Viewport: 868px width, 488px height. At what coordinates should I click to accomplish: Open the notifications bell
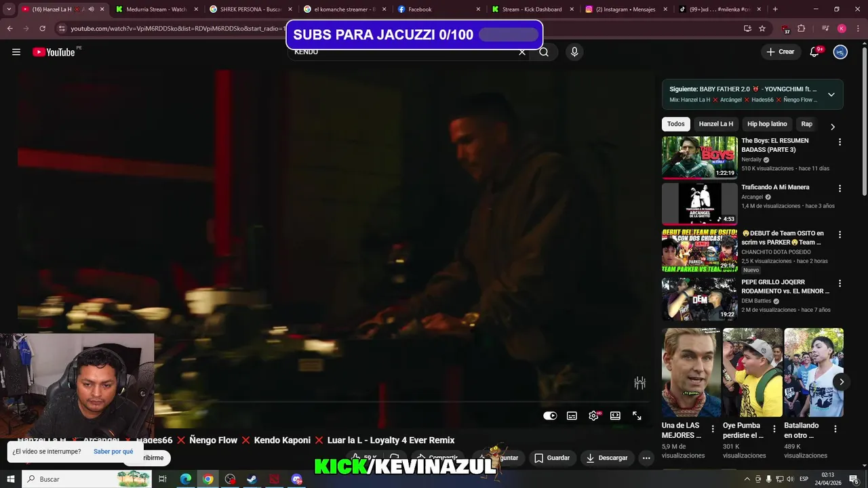coord(816,52)
